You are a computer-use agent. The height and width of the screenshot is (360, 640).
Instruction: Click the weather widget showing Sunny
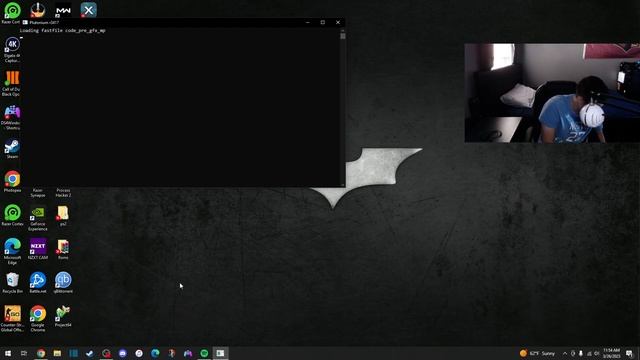(537, 353)
